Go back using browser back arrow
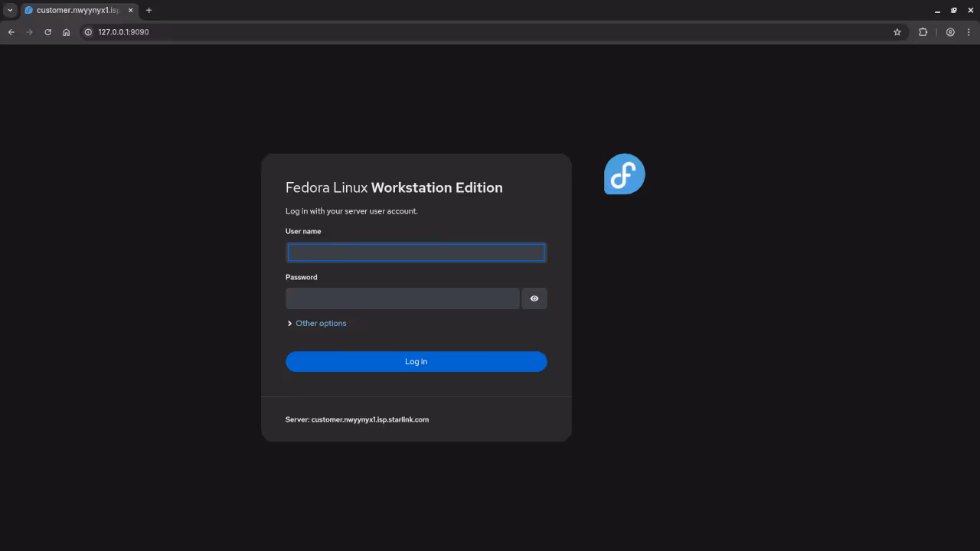 click(11, 32)
